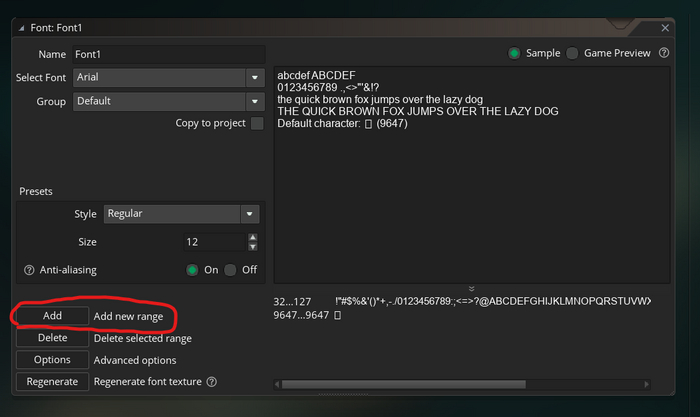
Task: Decrease font Size with down arrow
Action: (253, 247)
